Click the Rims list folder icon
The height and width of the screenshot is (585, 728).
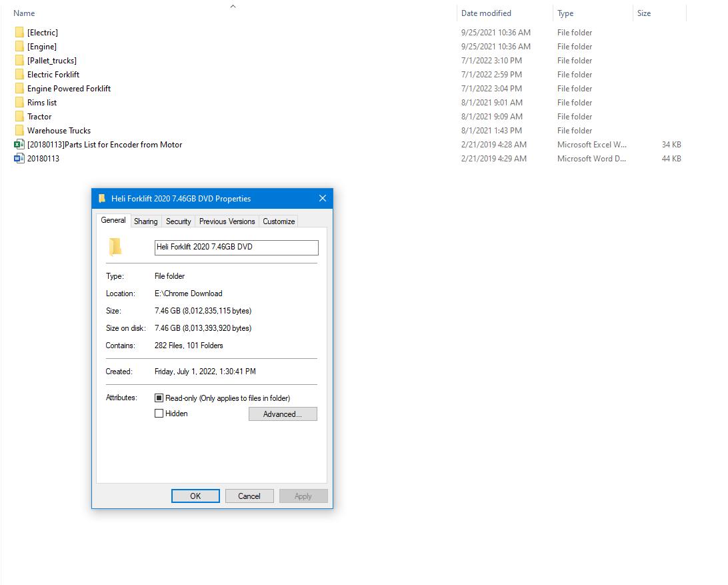pos(19,103)
